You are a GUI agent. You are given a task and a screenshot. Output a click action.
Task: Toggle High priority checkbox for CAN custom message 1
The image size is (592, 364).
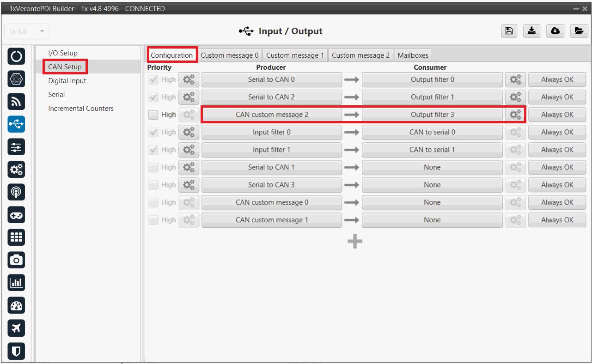pos(153,220)
